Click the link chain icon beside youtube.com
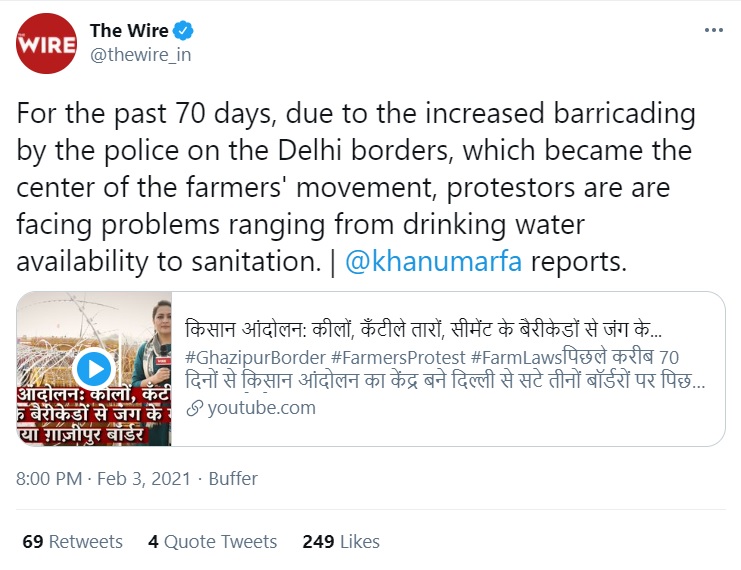This screenshot has width=741, height=570. pos(194,408)
